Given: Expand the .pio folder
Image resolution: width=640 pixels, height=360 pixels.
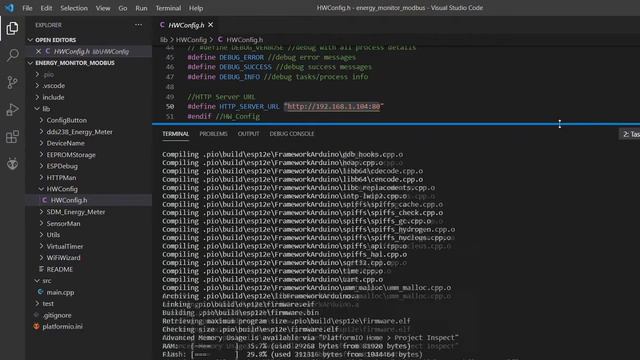Looking at the screenshot, I should (x=38, y=74).
